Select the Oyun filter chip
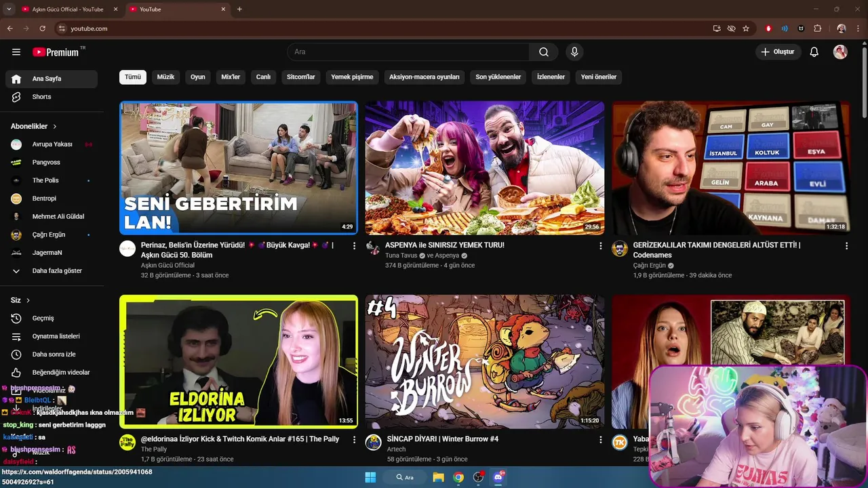 198,77
